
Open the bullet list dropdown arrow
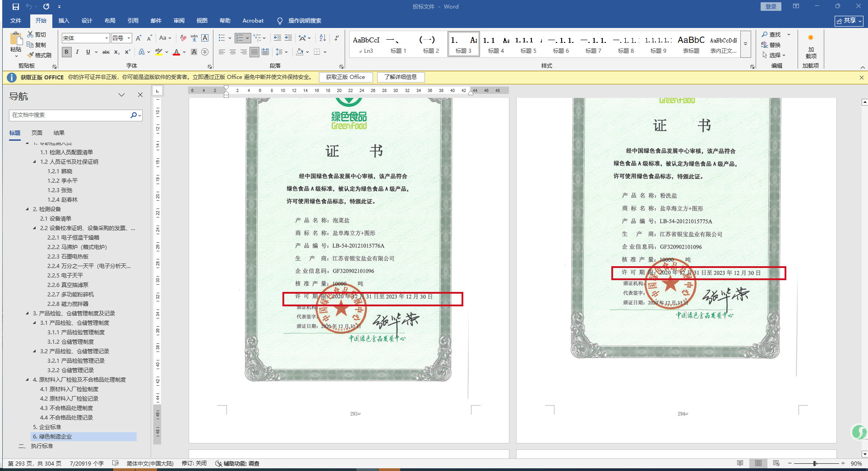pyautogui.click(x=230, y=38)
